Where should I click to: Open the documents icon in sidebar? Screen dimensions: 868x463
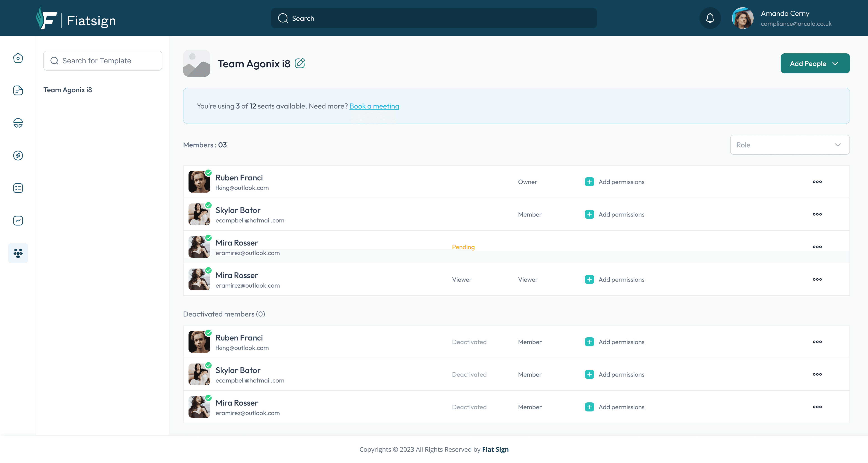pyautogui.click(x=18, y=90)
